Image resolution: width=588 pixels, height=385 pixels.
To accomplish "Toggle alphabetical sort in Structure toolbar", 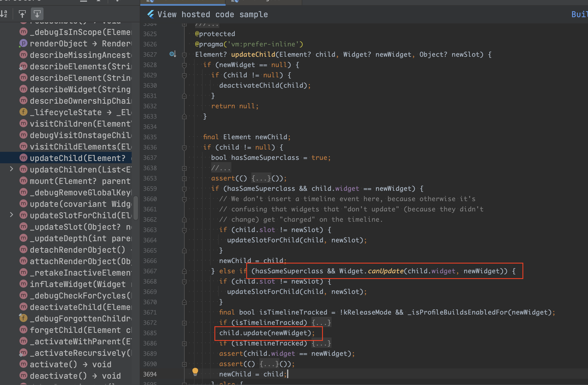I will [x=4, y=14].
